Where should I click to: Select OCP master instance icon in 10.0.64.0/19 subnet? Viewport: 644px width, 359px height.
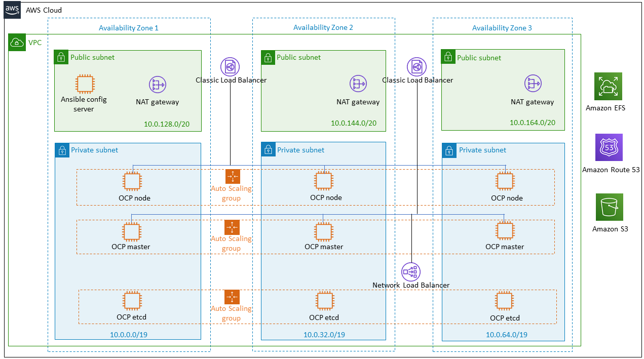click(505, 231)
